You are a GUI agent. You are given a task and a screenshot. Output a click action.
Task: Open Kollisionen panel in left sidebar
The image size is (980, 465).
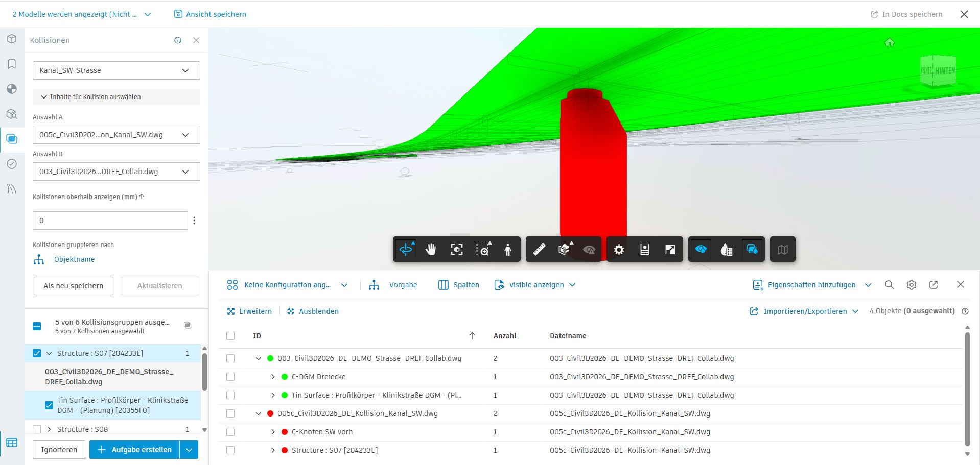(12, 139)
